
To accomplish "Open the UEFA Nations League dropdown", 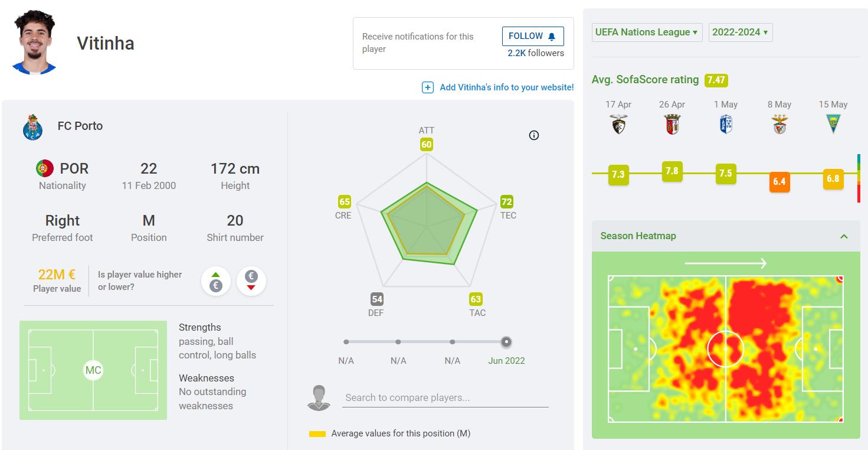I will (647, 32).
